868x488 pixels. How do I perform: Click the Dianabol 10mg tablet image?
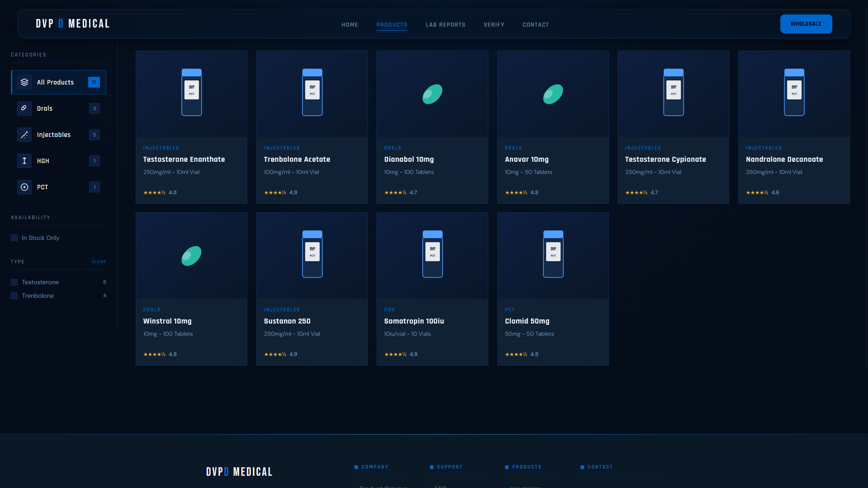(433, 94)
